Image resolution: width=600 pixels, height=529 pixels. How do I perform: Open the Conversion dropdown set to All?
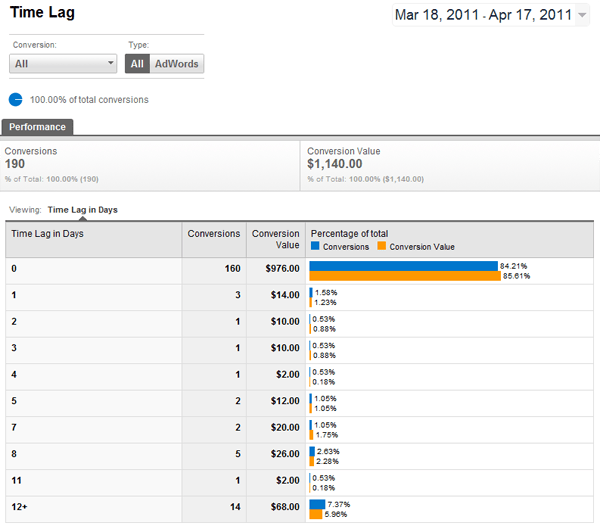[64, 64]
